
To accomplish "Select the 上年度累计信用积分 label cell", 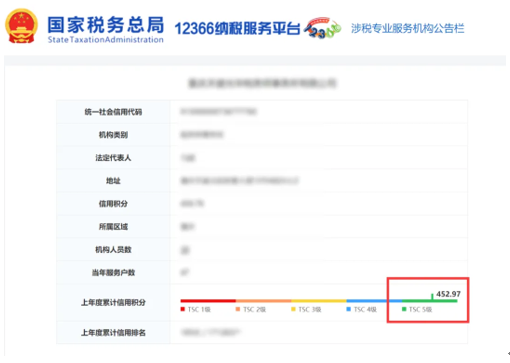I will coord(113,303).
